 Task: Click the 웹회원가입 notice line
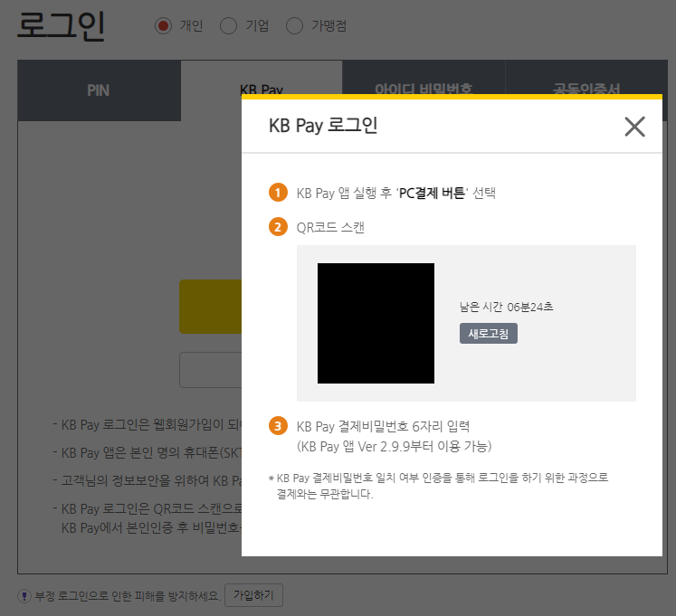tap(147, 425)
